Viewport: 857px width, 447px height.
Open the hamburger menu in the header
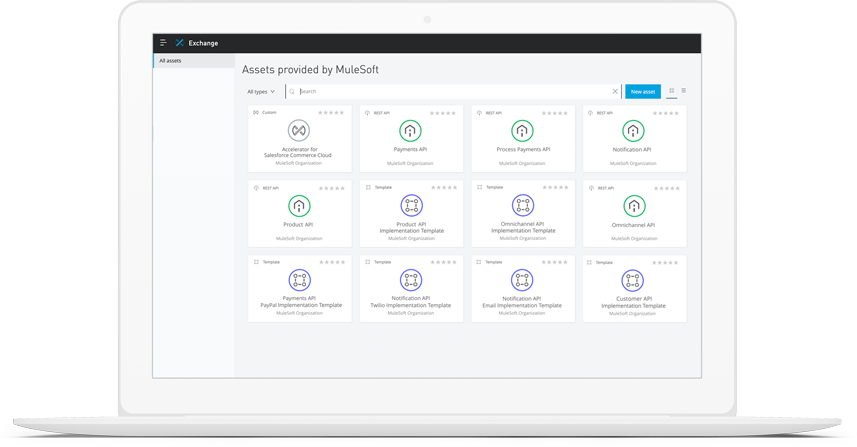163,43
